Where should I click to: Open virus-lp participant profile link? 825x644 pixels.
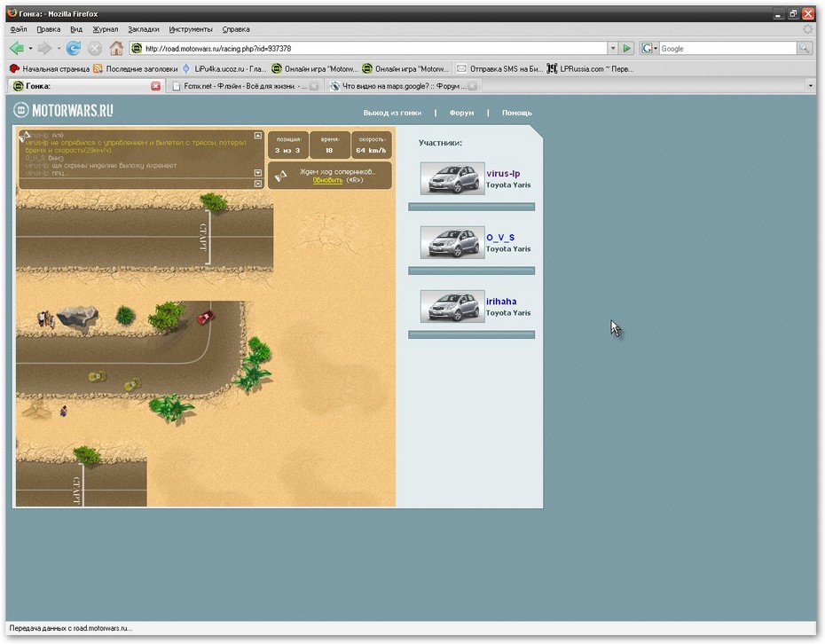pos(503,173)
